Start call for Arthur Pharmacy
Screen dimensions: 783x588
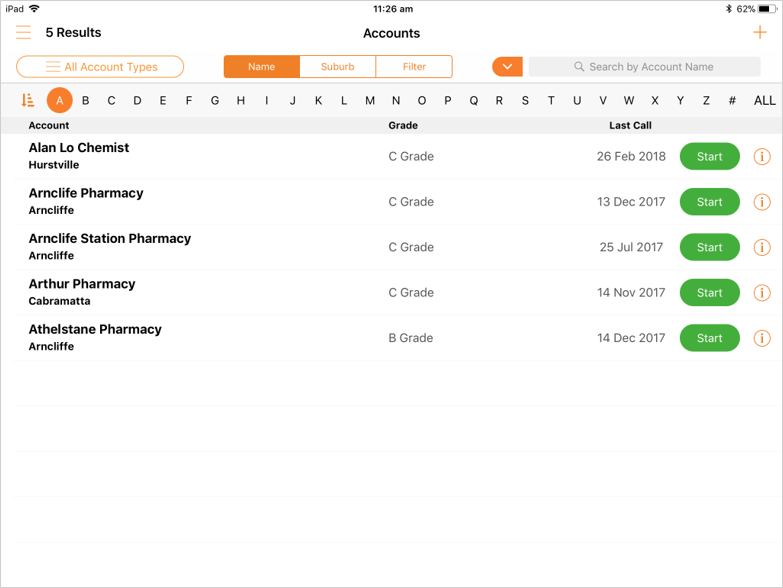[710, 293]
